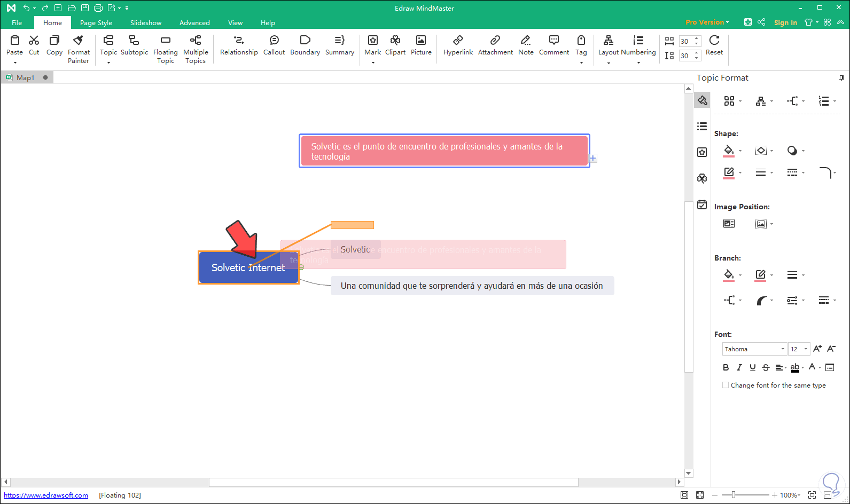This screenshot has width=850, height=504.
Task: Add a Boundary around topics
Action: click(305, 45)
